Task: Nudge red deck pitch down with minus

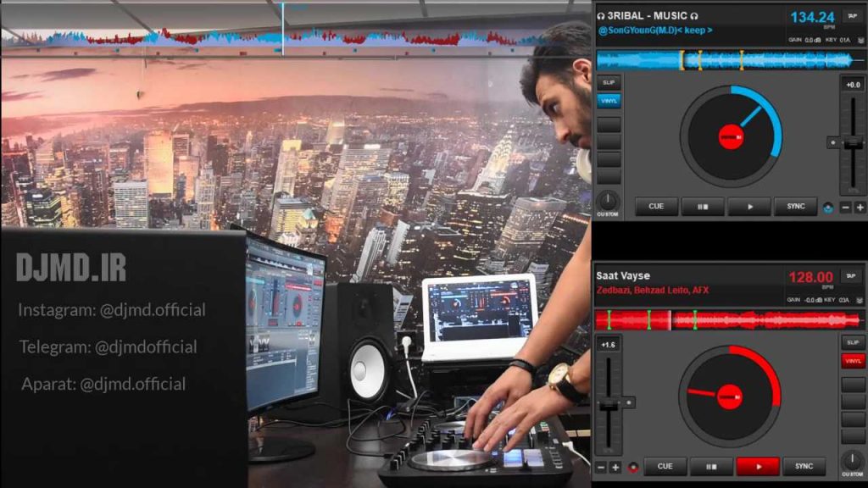Action: (601, 468)
